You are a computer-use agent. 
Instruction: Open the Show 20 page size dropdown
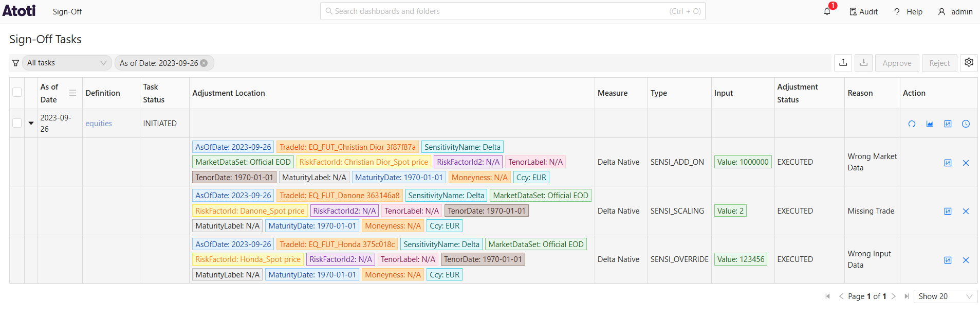click(x=945, y=296)
